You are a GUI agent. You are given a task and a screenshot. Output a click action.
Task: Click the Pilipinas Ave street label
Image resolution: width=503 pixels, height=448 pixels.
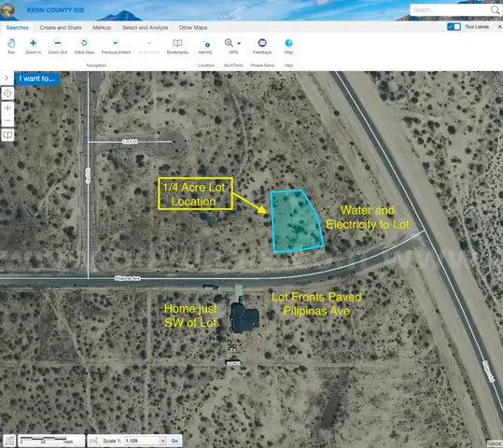point(128,278)
